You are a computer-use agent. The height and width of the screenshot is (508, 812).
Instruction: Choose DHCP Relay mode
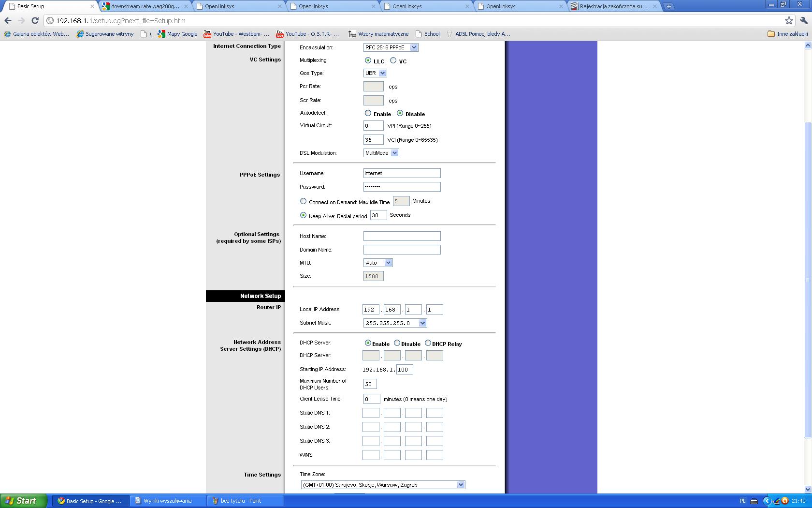[428, 343]
